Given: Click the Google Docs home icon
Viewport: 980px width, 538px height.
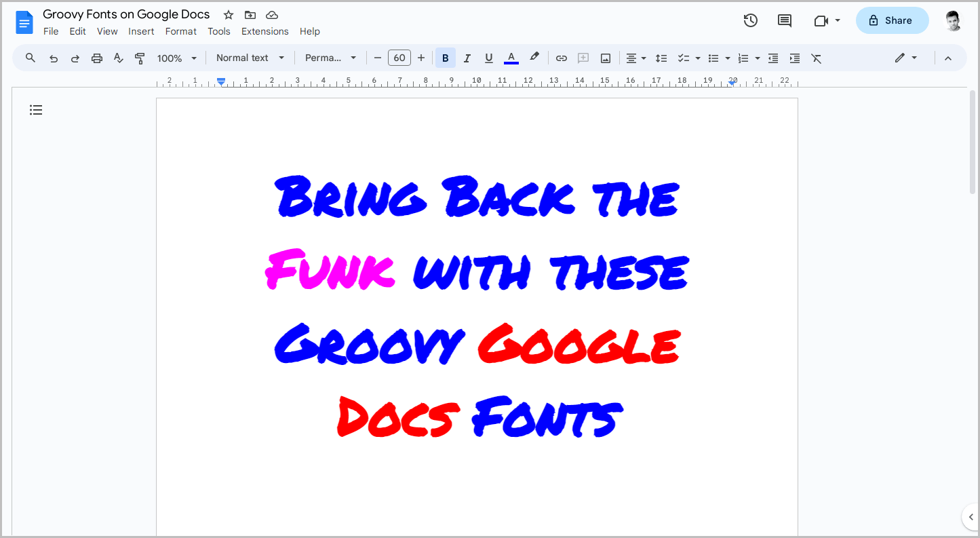Looking at the screenshot, I should (24, 22).
